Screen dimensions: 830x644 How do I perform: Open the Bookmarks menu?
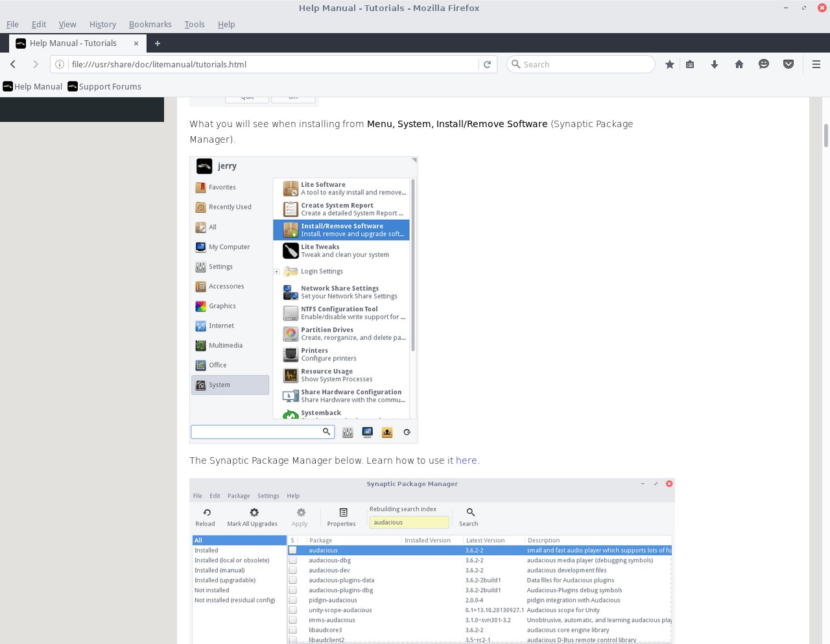[150, 24]
